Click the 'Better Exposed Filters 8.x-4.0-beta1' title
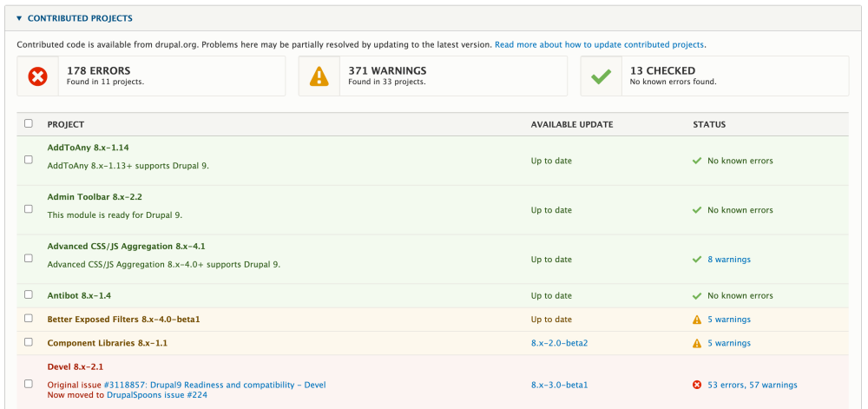 pyautogui.click(x=123, y=320)
